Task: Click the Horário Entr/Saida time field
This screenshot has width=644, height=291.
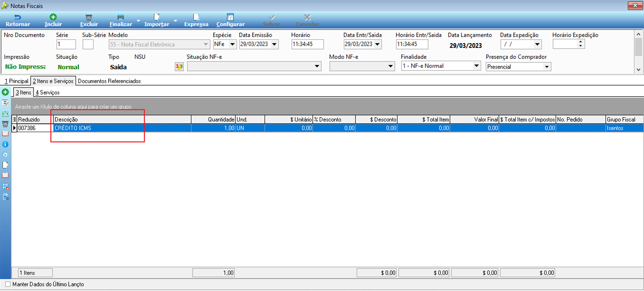Action: coord(412,44)
